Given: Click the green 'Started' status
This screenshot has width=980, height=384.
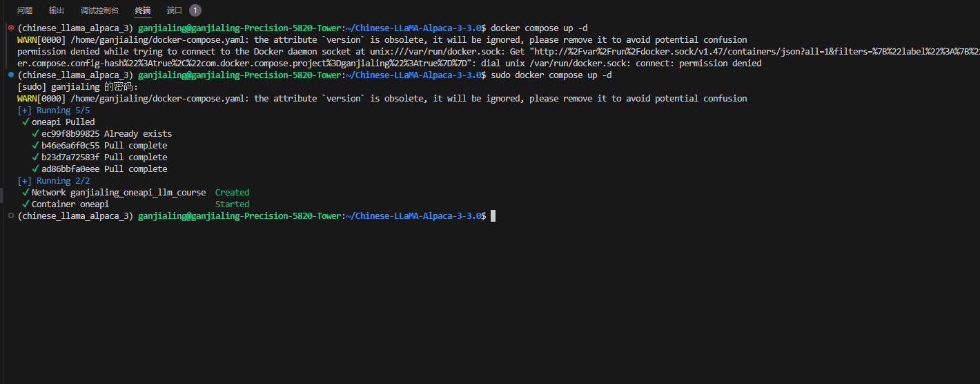Looking at the screenshot, I should pyautogui.click(x=233, y=204).
